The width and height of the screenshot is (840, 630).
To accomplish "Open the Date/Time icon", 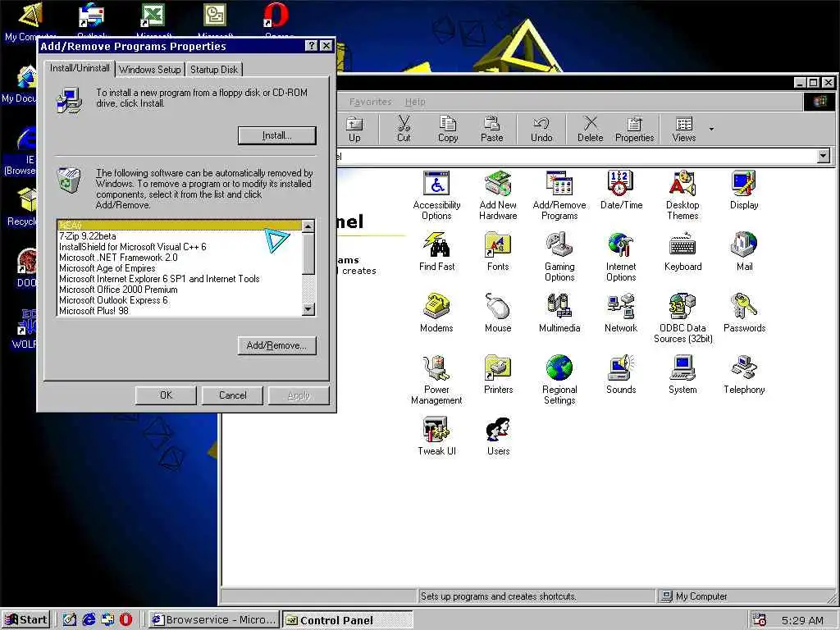I will tap(621, 190).
